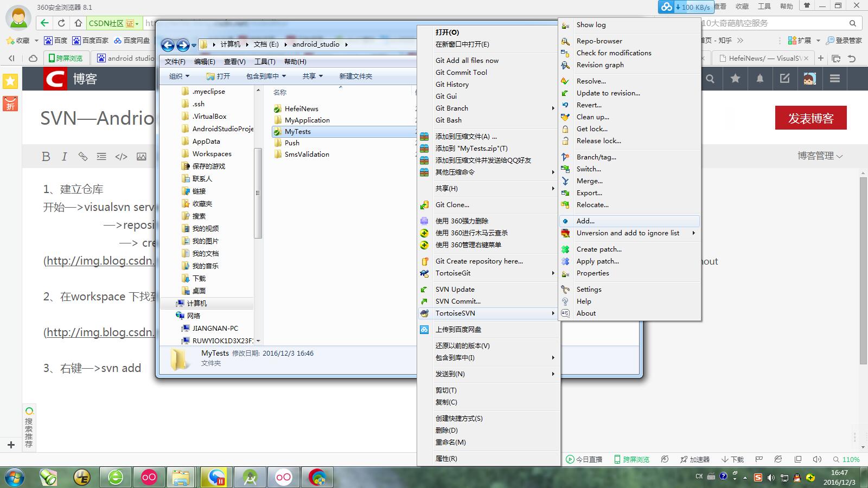The image size is (868, 488).
Task: Click the SVN Update icon
Action: pyautogui.click(x=424, y=290)
